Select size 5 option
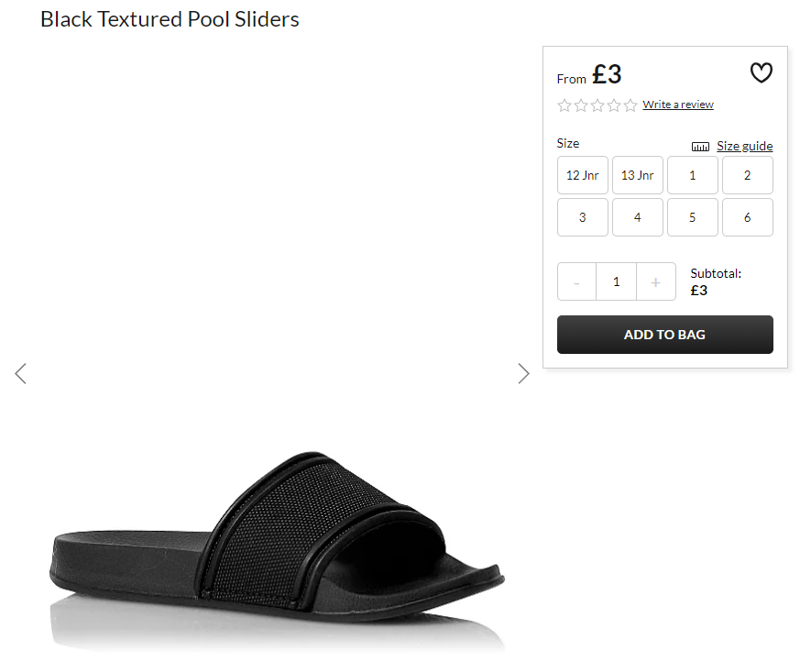 pyautogui.click(x=693, y=217)
